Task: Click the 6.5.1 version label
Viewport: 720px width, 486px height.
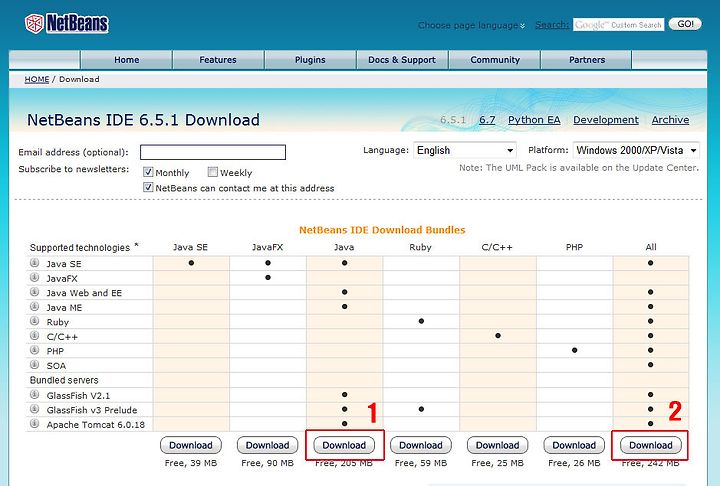Action: (x=453, y=119)
